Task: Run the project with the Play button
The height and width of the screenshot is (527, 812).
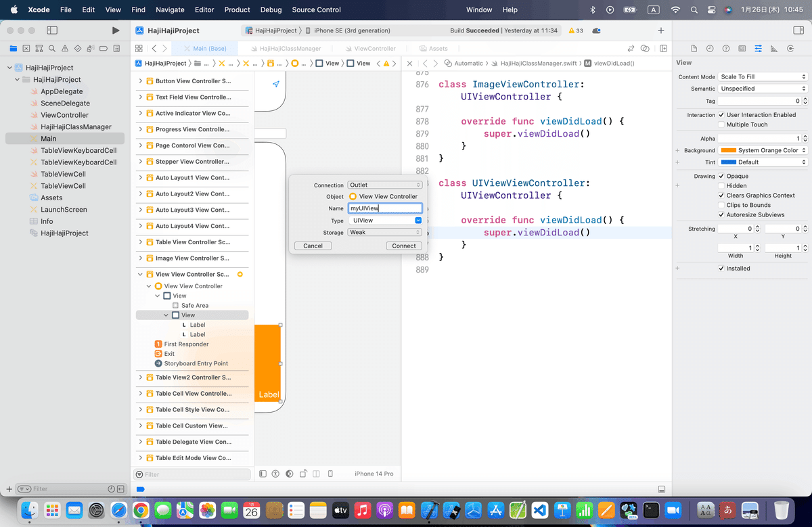Action: [x=116, y=30]
